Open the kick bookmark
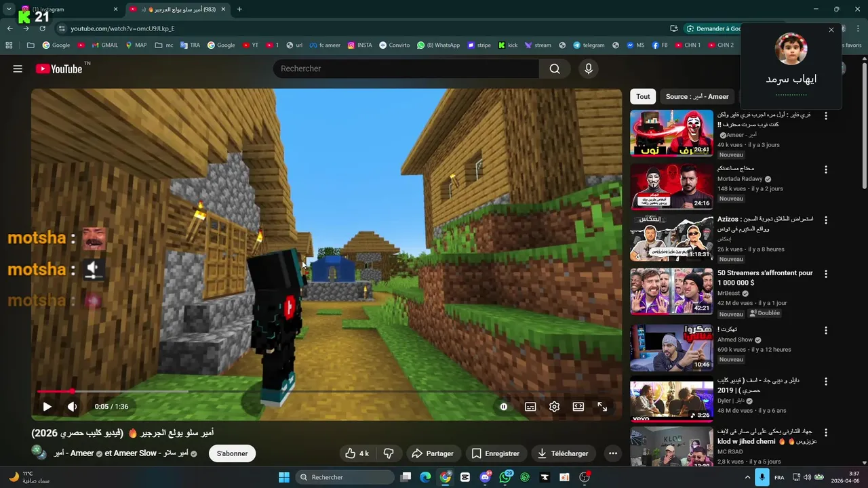The width and height of the screenshot is (868, 488). pos(508,45)
